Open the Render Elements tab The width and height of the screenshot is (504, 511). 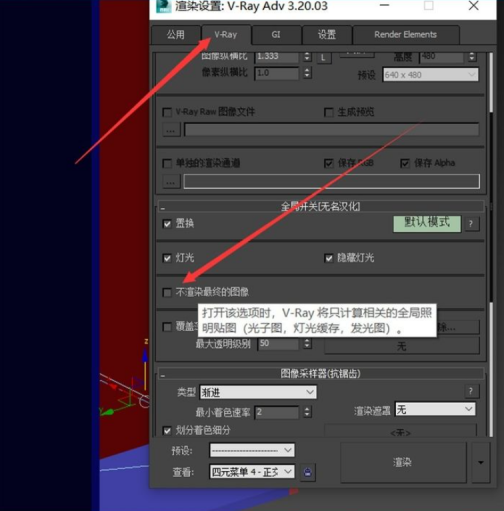coord(406,34)
